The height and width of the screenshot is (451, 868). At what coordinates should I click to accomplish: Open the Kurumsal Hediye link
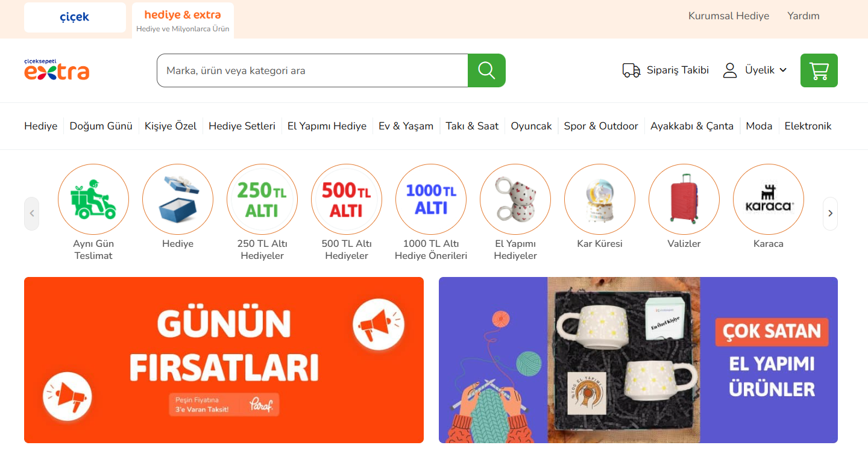pos(729,16)
